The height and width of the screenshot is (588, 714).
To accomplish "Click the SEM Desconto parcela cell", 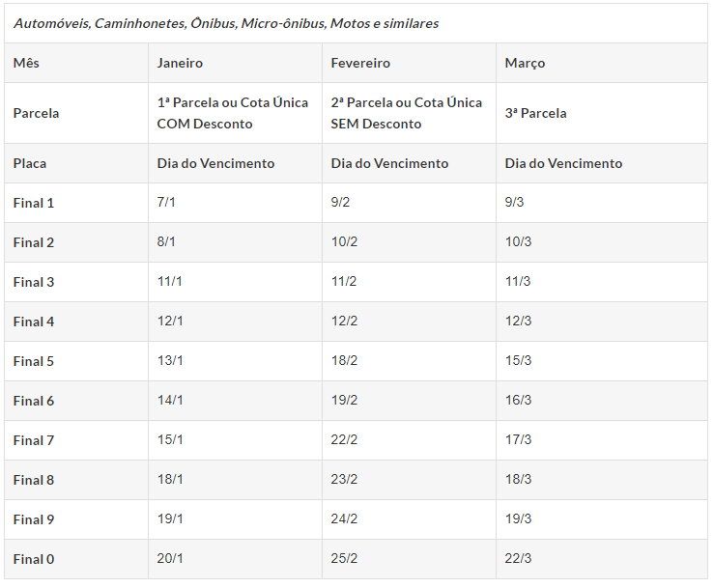I will pos(406,113).
